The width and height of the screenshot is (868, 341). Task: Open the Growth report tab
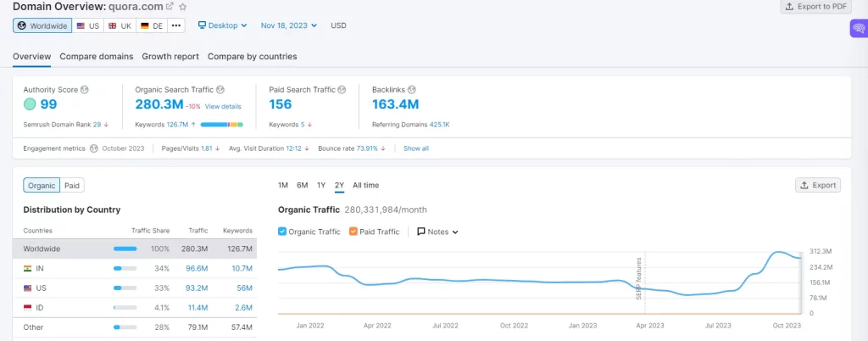coord(170,57)
